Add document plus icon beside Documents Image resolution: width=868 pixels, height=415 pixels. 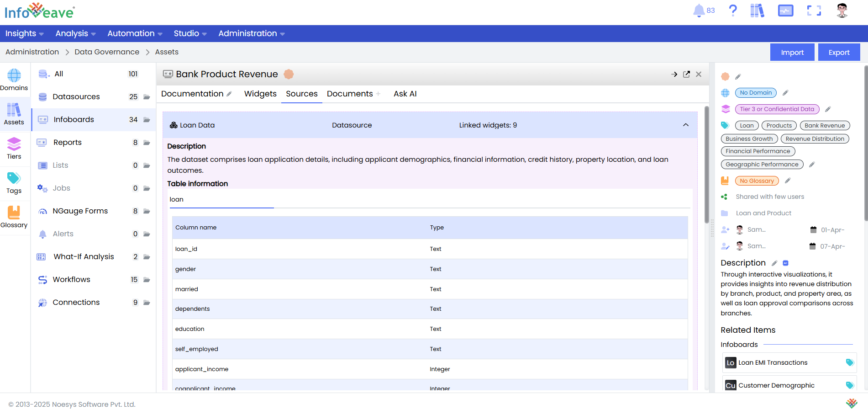click(x=378, y=94)
